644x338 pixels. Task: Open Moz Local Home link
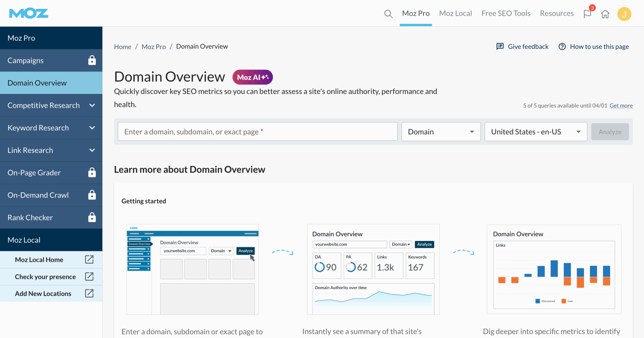(39, 260)
